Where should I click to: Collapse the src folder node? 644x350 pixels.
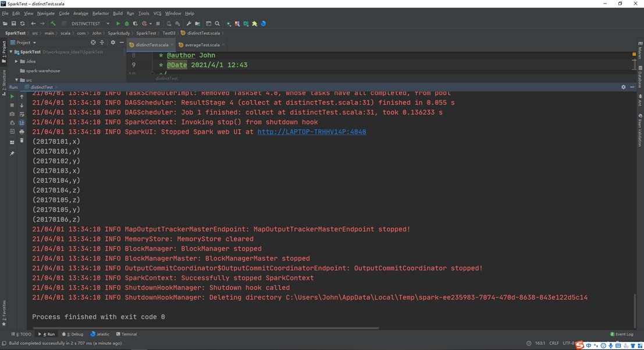coord(16,80)
